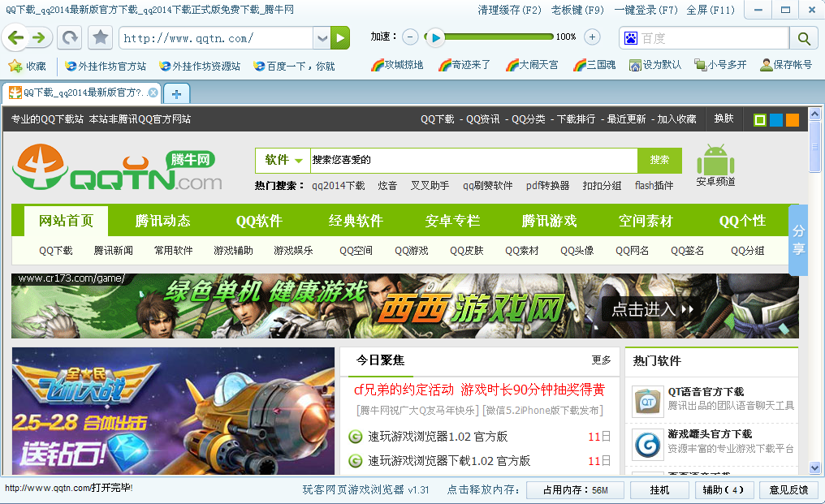Open the 分享 share side tab

click(x=799, y=240)
